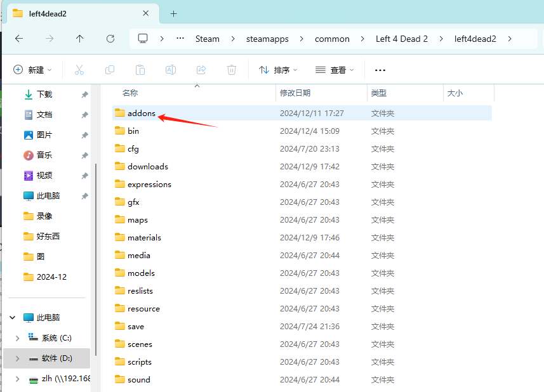Collapse the 此电脑 tree node
Screen dimensions: 544x392
(13, 318)
